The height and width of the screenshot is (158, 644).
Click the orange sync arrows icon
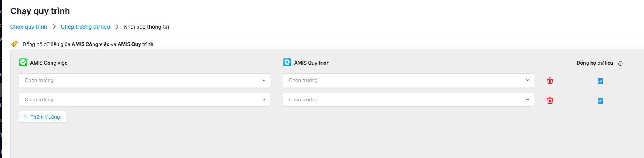[x=15, y=44]
